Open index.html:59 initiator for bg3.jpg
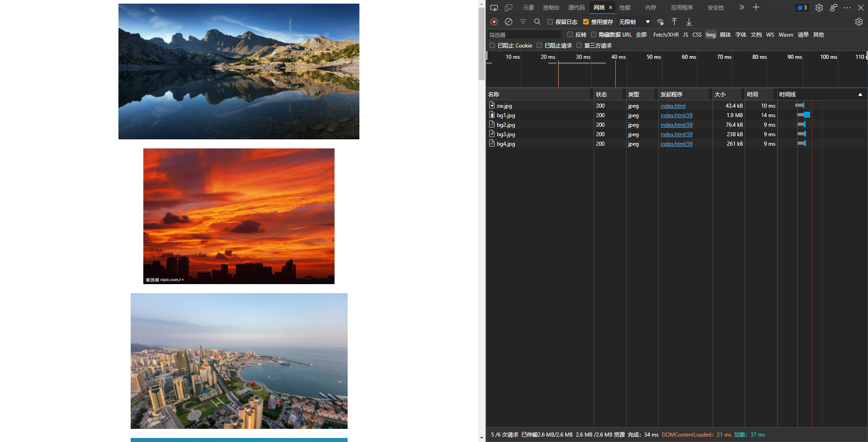Image resolution: width=868 pixels, height=442 pixels. click(x=676, y=134)
